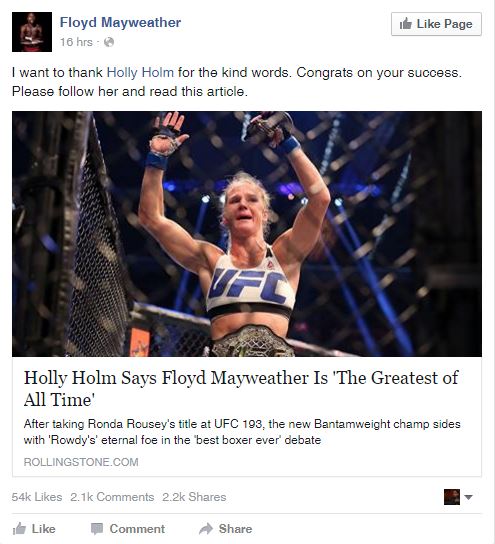Click the article description about UFC 193
495x544 pixels.
point(242,432)
